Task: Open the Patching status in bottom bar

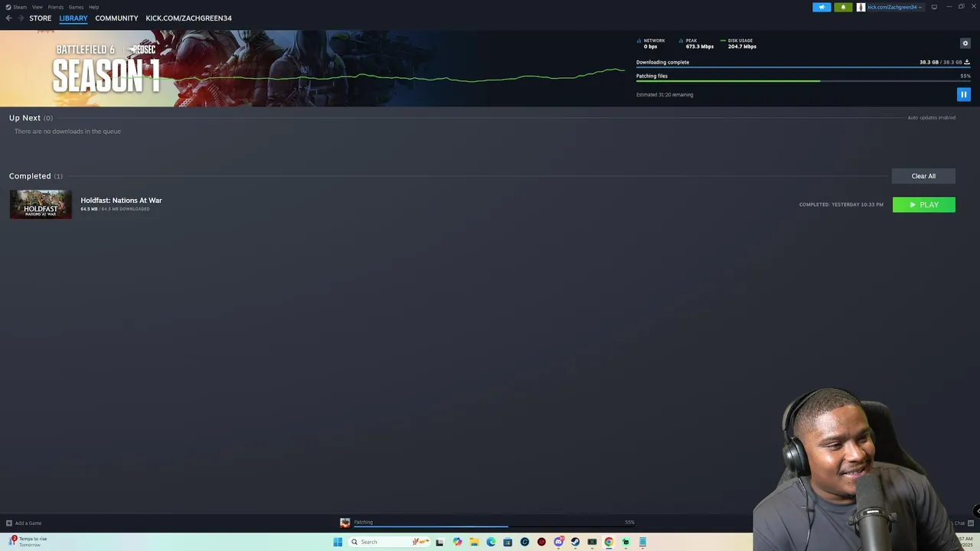Action: 363,522
